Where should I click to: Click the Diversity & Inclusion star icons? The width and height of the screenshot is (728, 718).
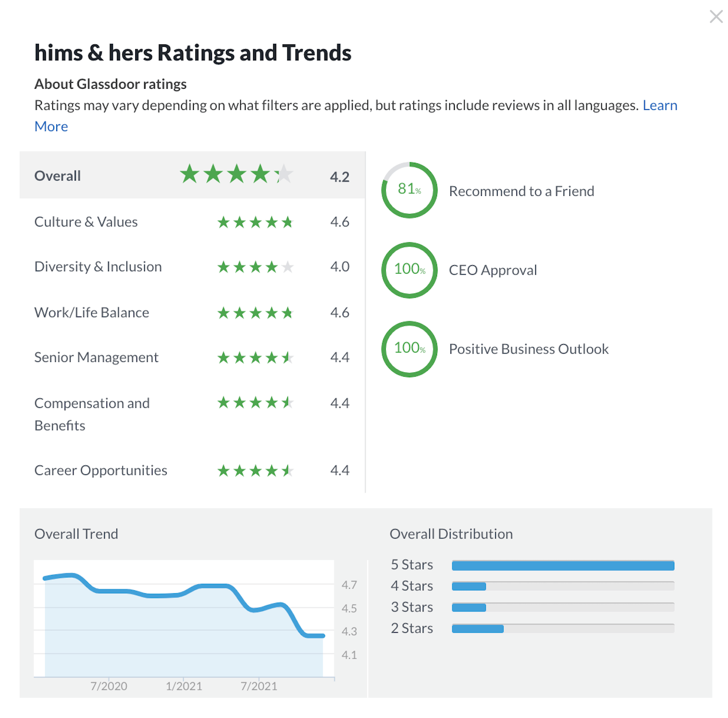pos(255,267)
